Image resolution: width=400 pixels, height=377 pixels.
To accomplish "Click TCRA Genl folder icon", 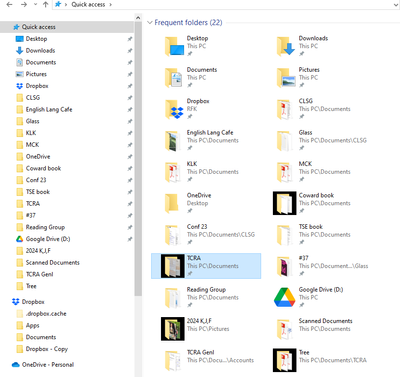I will (x=172, y=360).
